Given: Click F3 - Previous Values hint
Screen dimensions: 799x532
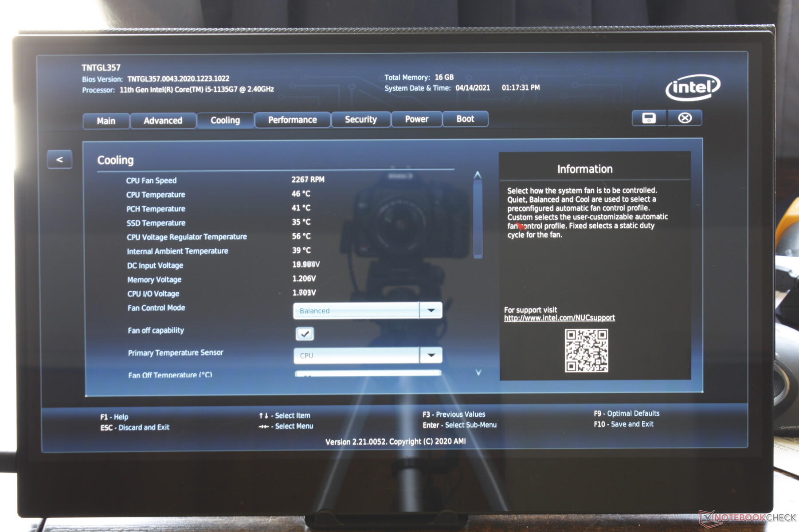Looking at the screenshot, I should point(454,415).
